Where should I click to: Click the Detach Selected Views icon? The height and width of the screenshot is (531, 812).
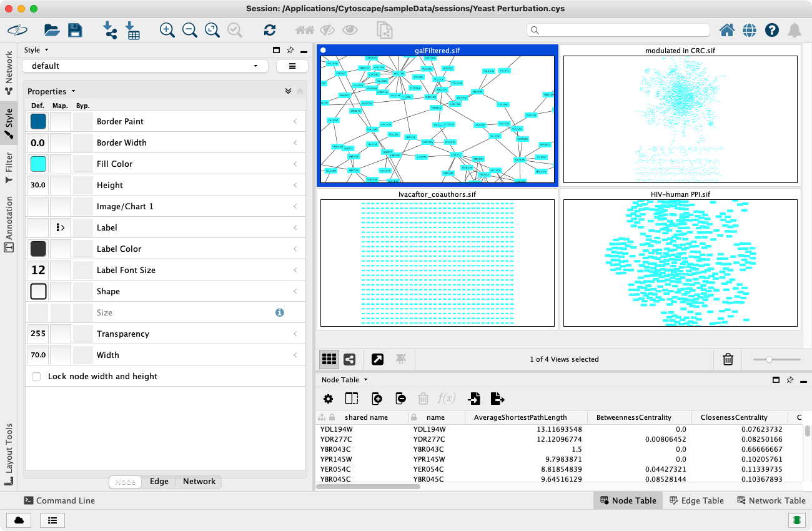click(x=377, y=359)
